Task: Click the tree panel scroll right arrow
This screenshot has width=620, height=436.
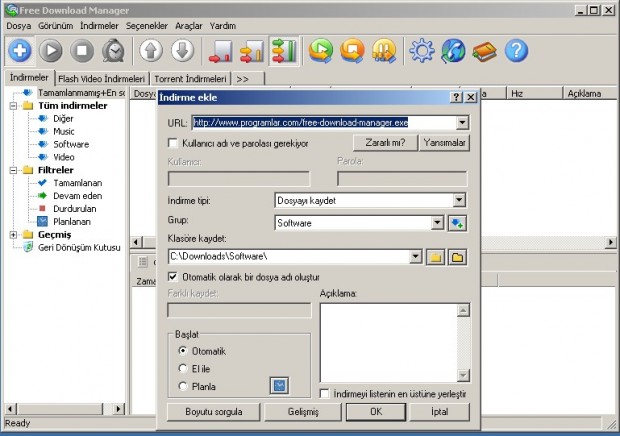Action: point(118,409)
